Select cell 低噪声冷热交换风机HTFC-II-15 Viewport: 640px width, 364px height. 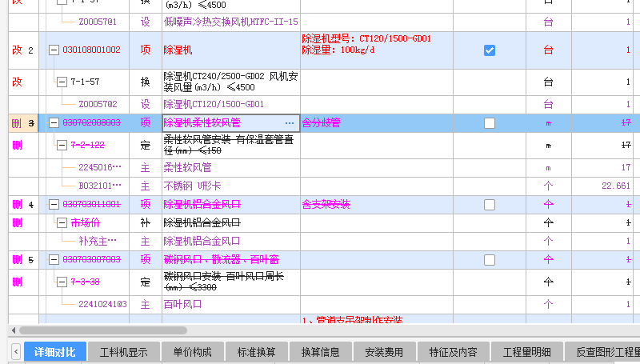(231, 22)
